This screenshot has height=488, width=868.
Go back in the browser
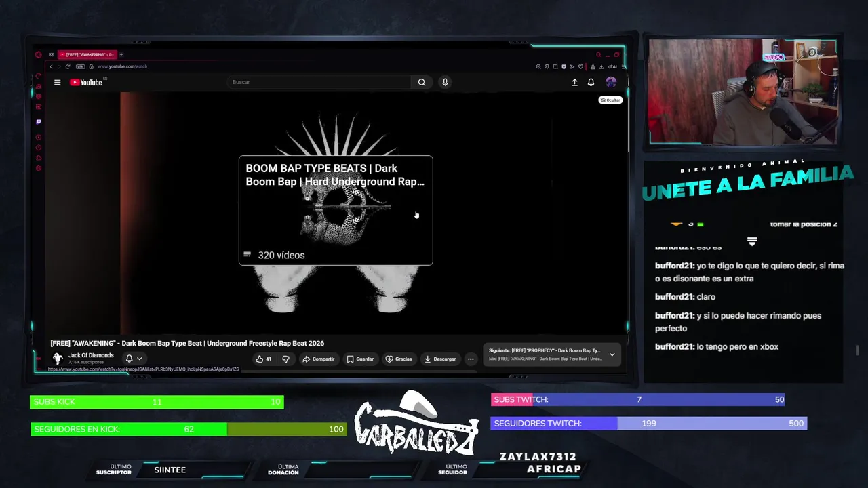(x=51, y=66)
